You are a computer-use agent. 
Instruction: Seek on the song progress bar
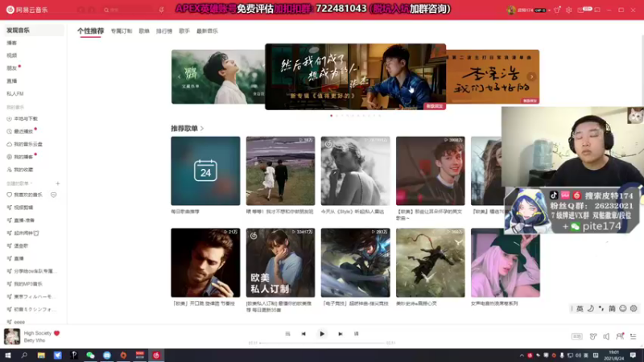(323, 343)
